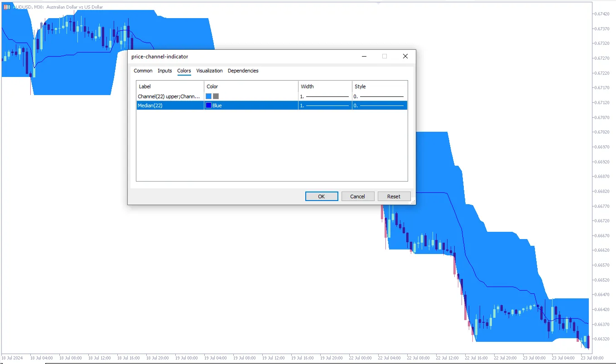
Task: Click the light blue Channel color swatch
Action: [209, 96]
